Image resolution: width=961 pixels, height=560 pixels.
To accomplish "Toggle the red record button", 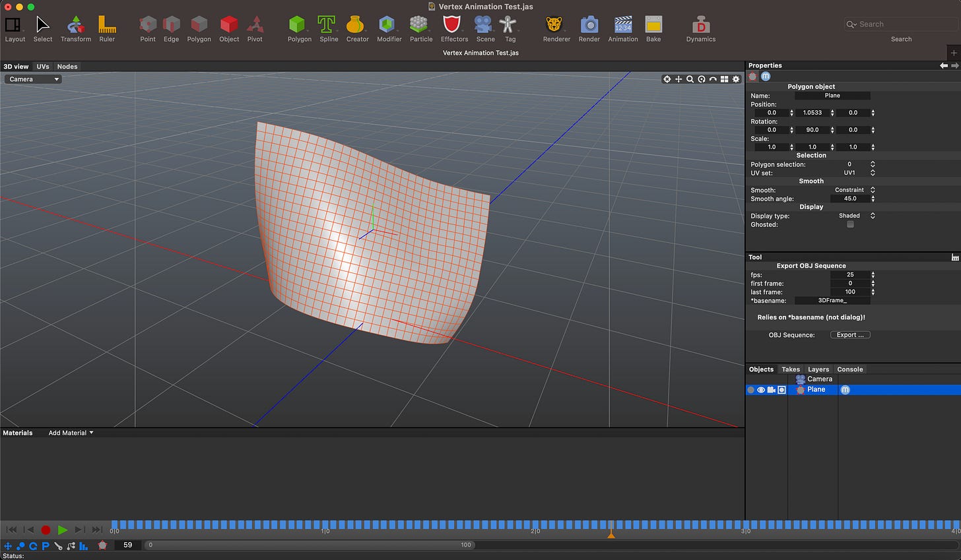I will tap(46, 530).
